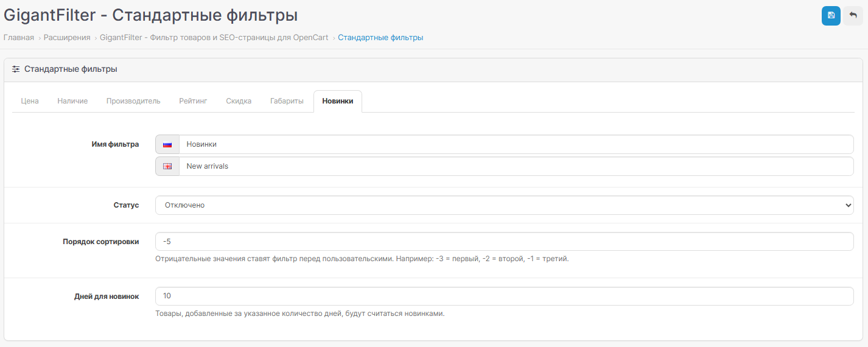Focus the English name field New arrivals
The height and width of the screenshot is (347, 868).
(516, 166)
